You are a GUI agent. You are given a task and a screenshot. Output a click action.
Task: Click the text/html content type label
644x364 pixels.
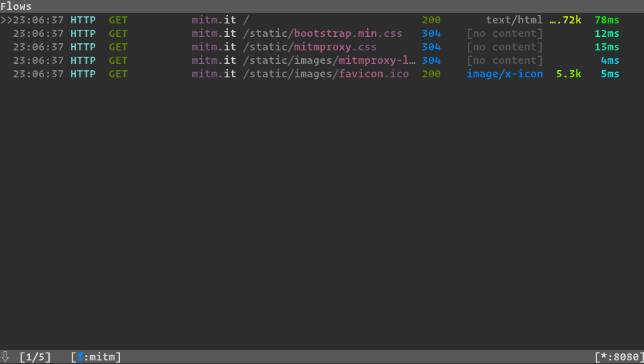tap(514, 21)
